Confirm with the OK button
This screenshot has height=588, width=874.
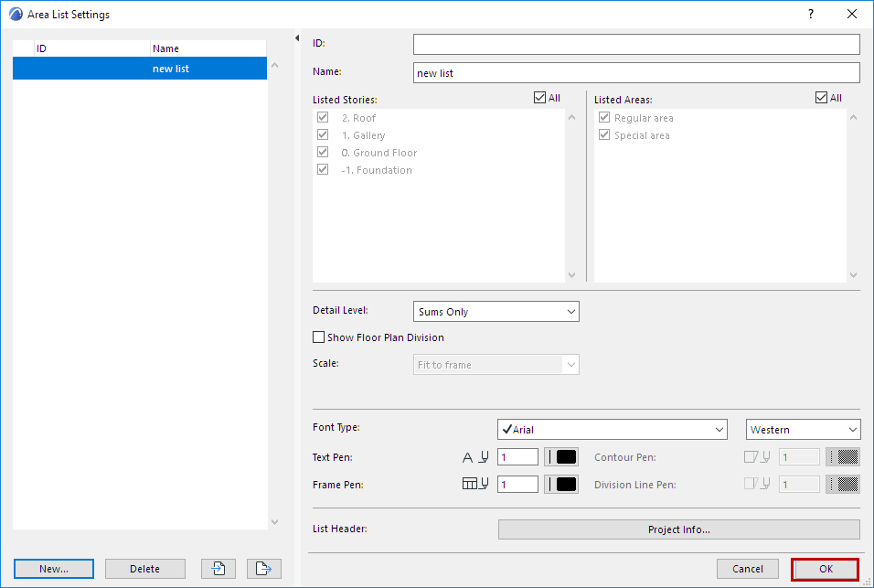(x=826, y=569)
